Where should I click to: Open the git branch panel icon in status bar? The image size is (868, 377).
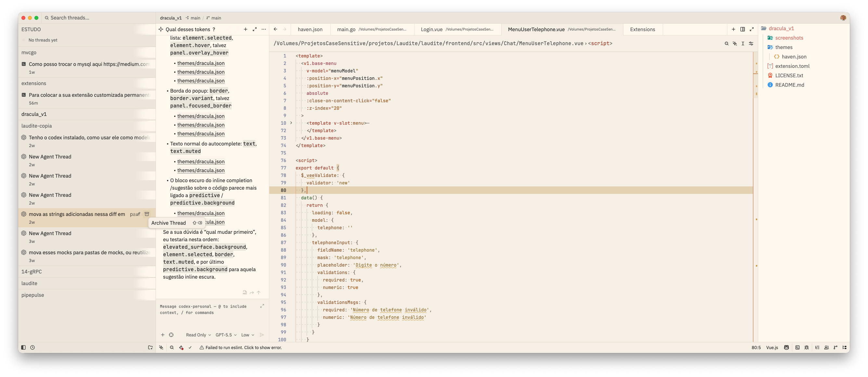[x=835, y=347]
